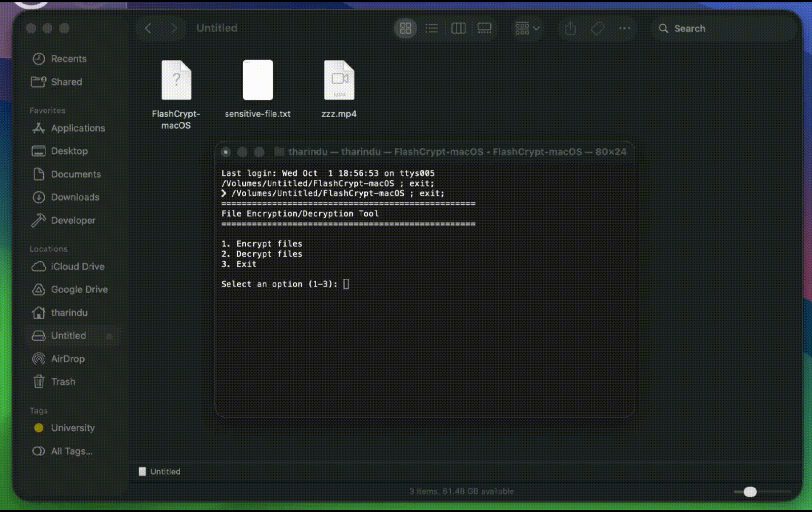812x512 pixels.
Task: Click the Edit Tags icon
Action: [x=598, y=28]
